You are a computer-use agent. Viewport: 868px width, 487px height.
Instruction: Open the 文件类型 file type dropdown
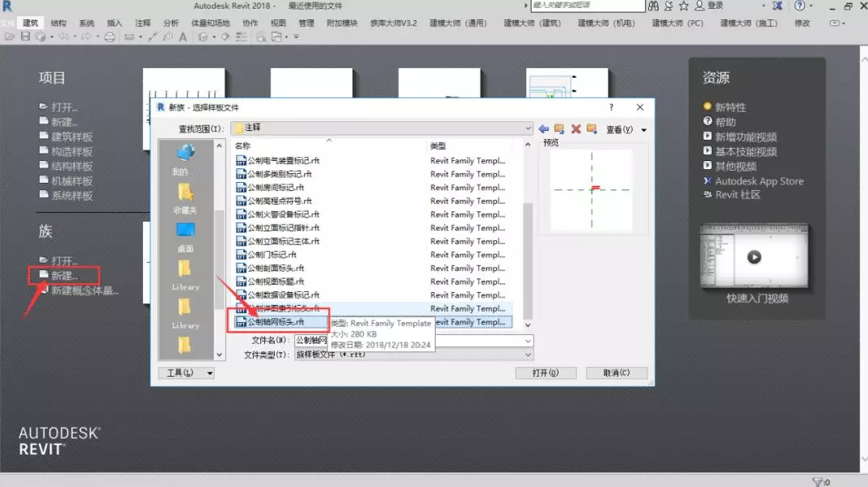coord(529,354)
